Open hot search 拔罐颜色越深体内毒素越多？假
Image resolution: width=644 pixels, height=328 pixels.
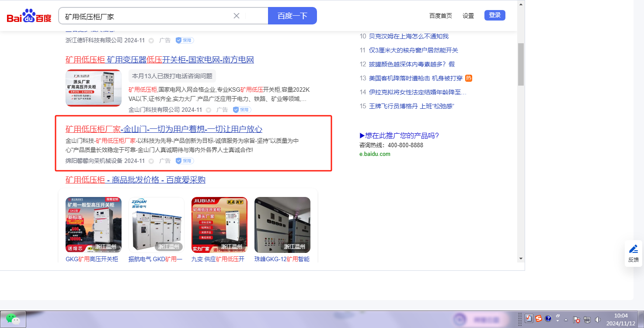[412, 64]
